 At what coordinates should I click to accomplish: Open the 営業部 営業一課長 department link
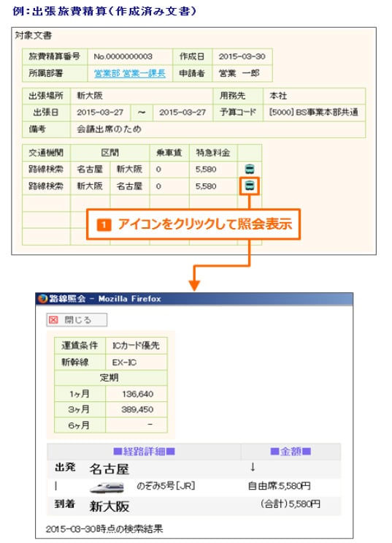[x=130, y=73]
